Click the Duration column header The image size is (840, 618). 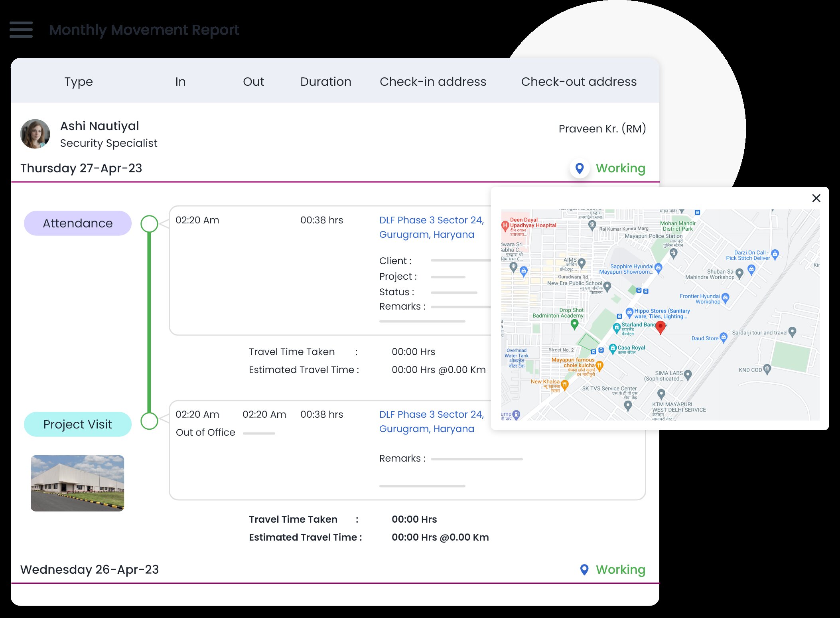click(x=325, y=81)
